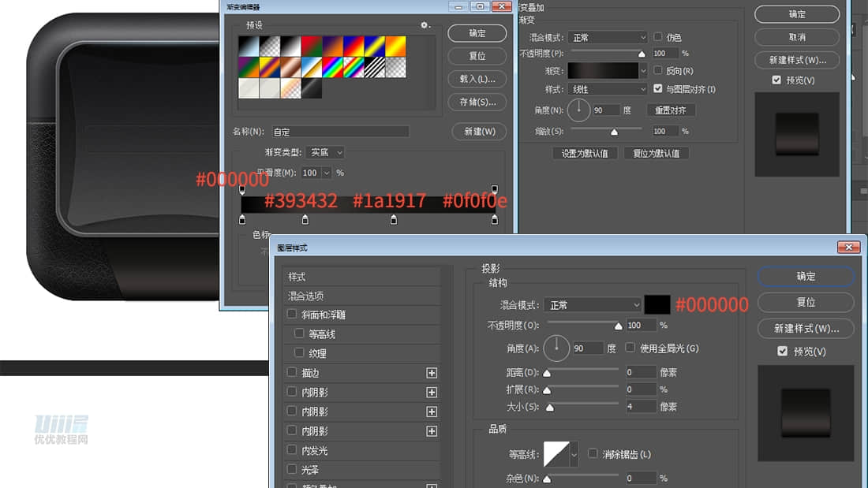Click 载入(L)... in gradient editor
Viewport: 868px width, 488px height.
(x=477, y=79)
